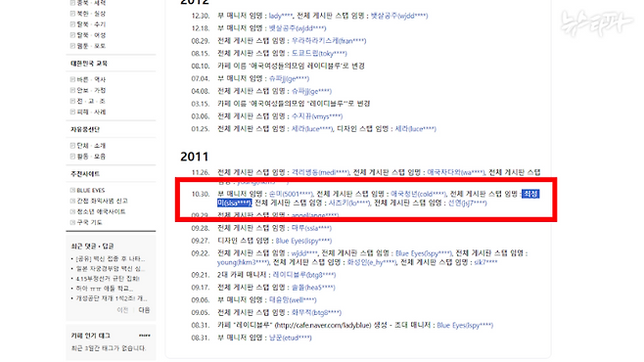Screen dimensions: 644x362
Task: Click board icon beside 북한 · 실상
Action: pyautogui.click(x=72, y=14)
